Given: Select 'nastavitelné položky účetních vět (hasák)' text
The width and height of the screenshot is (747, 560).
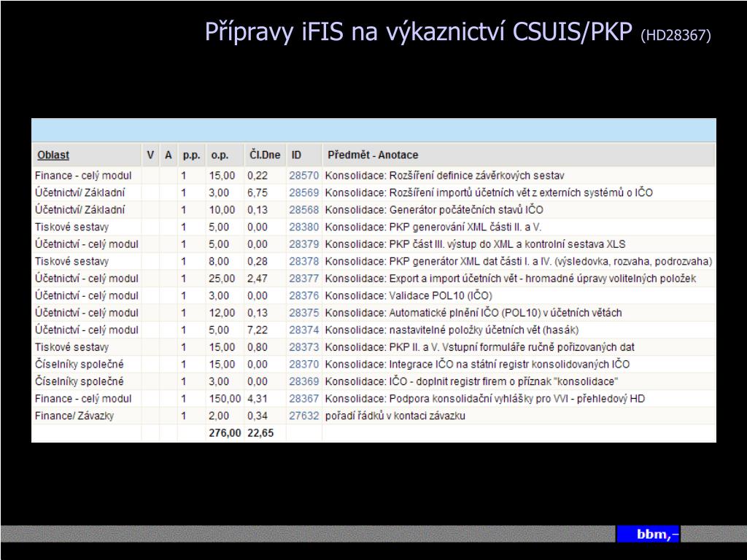Looking at the screenshot, I should coord(484,330).
